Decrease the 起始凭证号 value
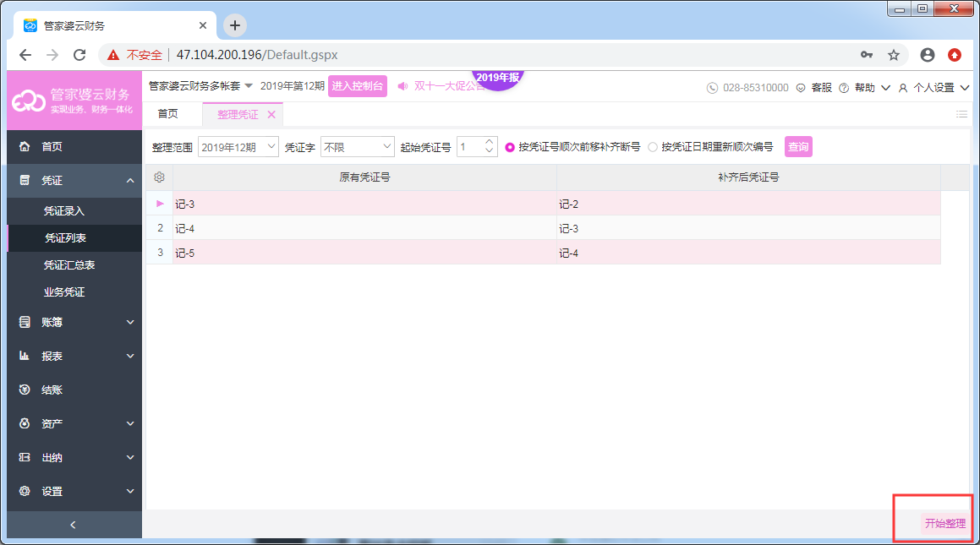Image resolution: width=980 pixels, height=545 pixels. coord(490,152)
